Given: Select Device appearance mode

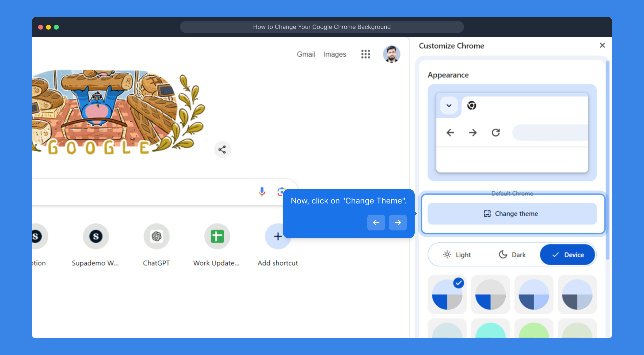Looking at the screenshot, I should [x=568, y=255].
